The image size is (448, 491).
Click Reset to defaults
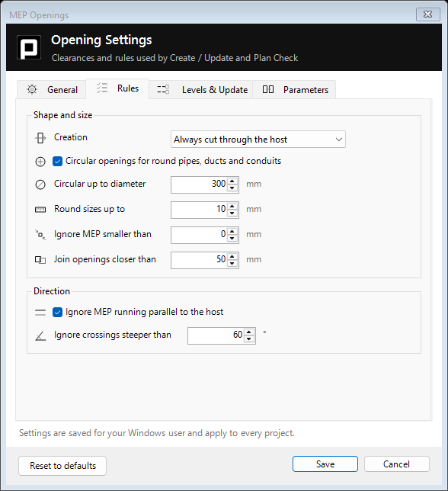click(x=62, y=466)
